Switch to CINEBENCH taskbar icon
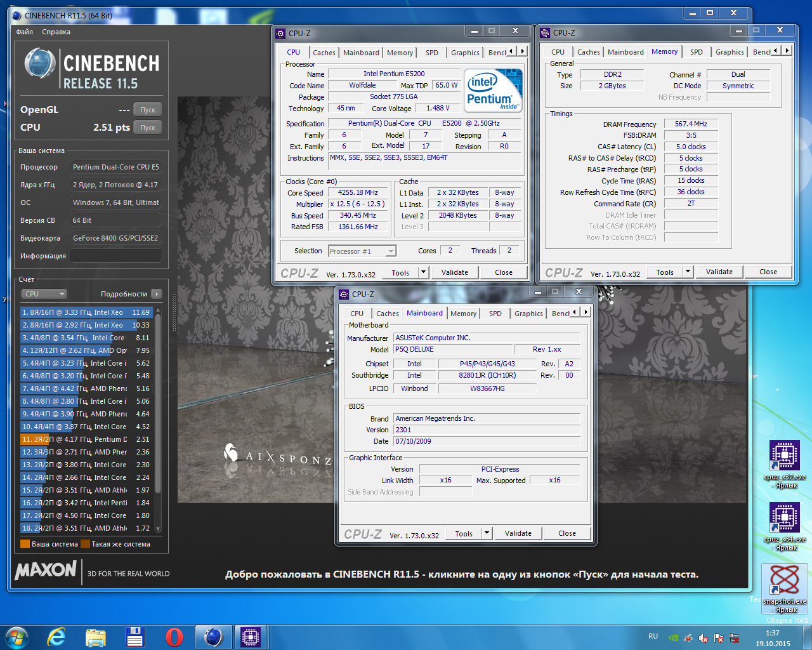Image resolution: width=812 pixels, height=650 pixels. pos(213,637)
